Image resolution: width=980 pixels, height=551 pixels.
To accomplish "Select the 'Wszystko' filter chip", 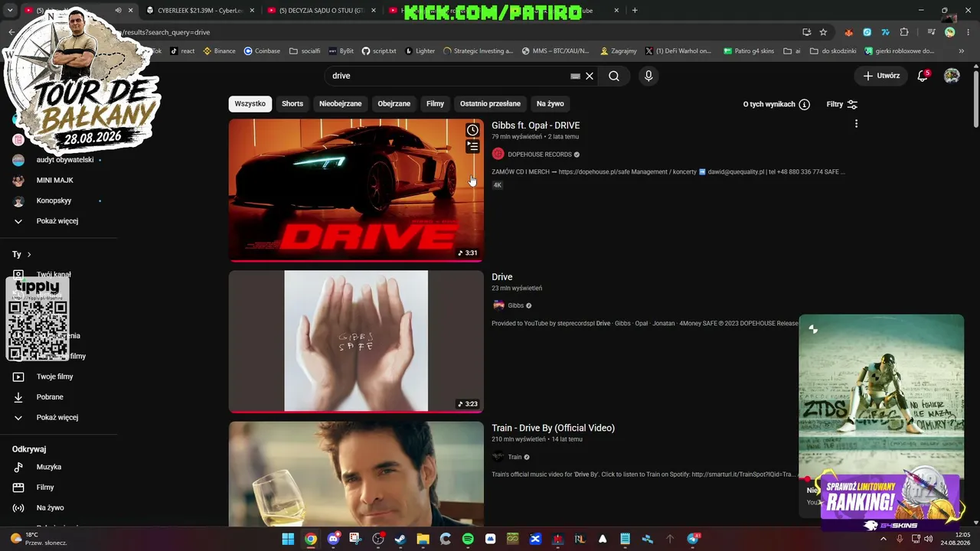I will click(250, 104).
